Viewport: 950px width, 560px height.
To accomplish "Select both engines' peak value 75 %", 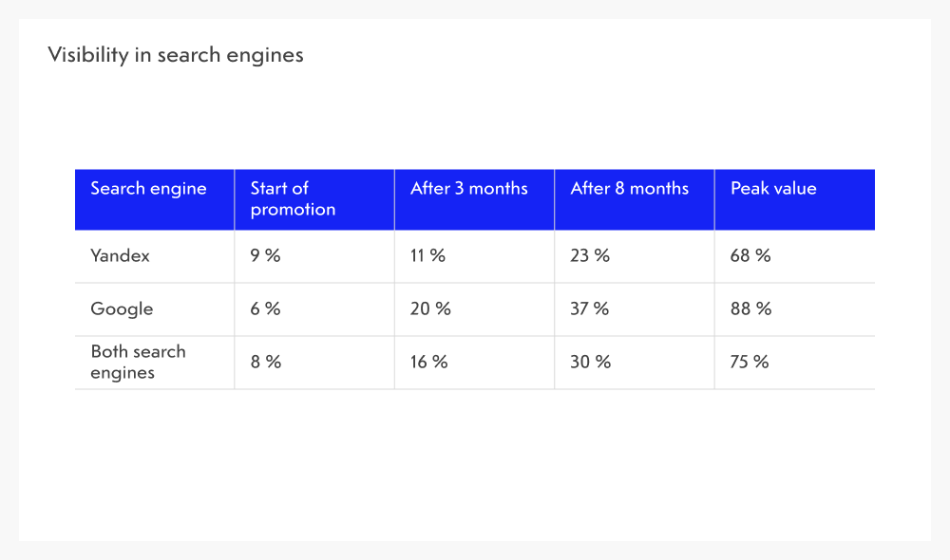I will [x=750, y=363].
